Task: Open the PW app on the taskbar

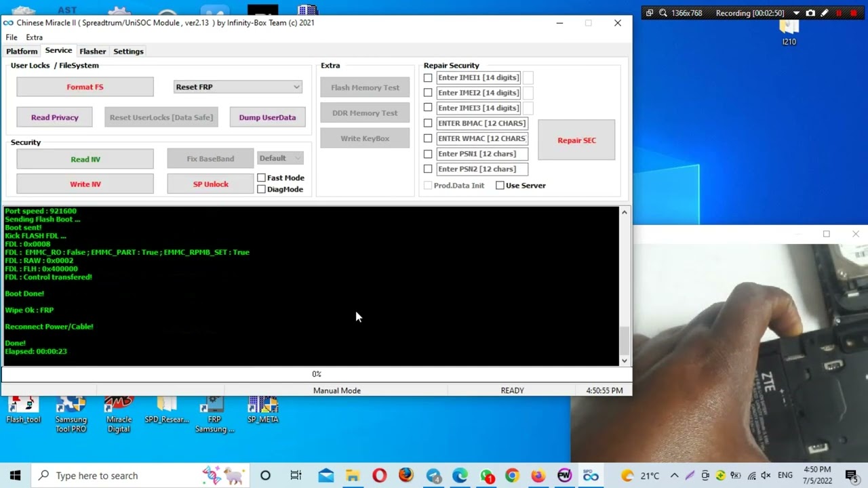Action: (564, 475)
